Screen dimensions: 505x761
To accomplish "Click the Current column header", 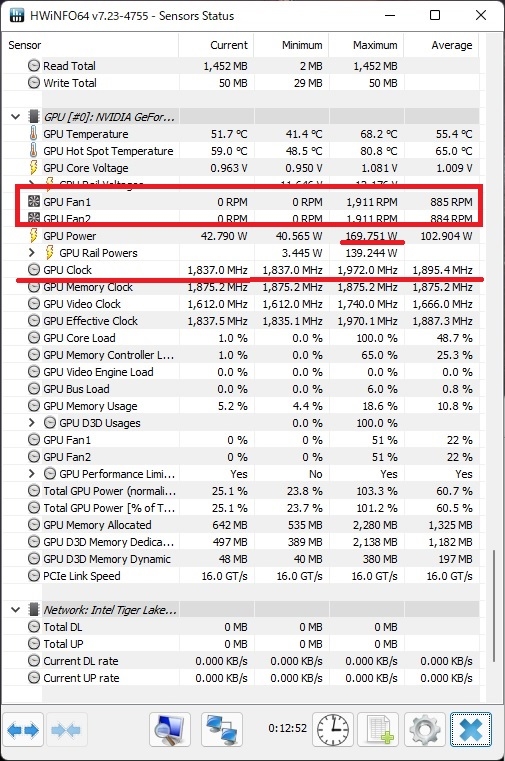I will click(216, 45).
